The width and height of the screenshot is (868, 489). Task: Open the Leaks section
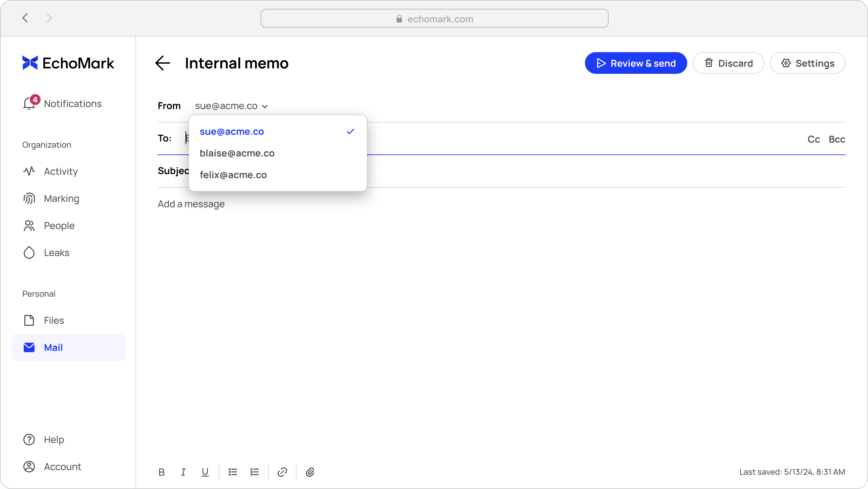pos(57,253)
